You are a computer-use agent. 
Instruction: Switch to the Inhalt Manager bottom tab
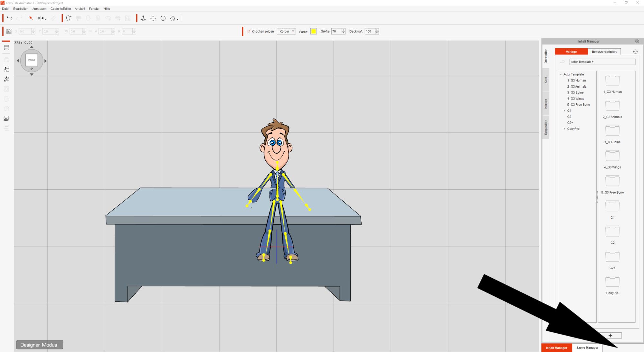click(556, 348)
